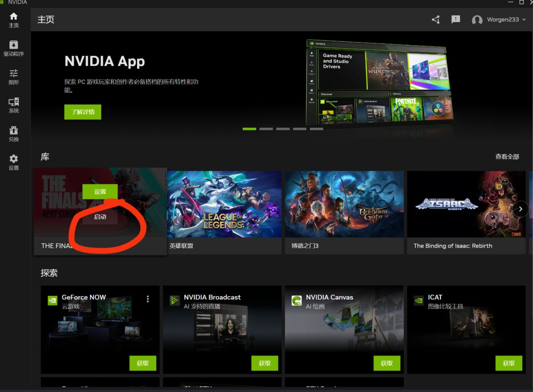The image size is (533, 392).
Task: Click 获取 button for NVIDIA Broadcast
Action: (x=265, y=363)
